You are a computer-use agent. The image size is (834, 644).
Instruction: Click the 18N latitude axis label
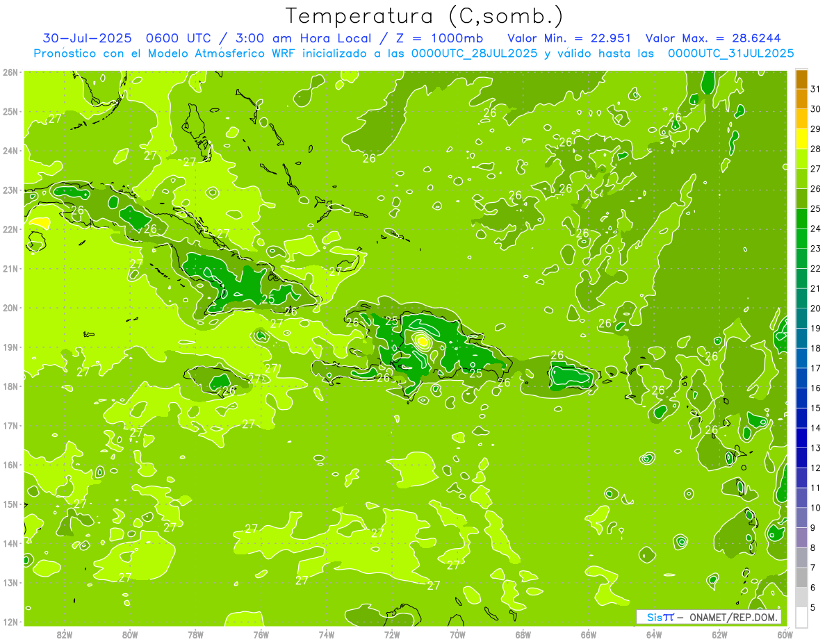[10, 386]
